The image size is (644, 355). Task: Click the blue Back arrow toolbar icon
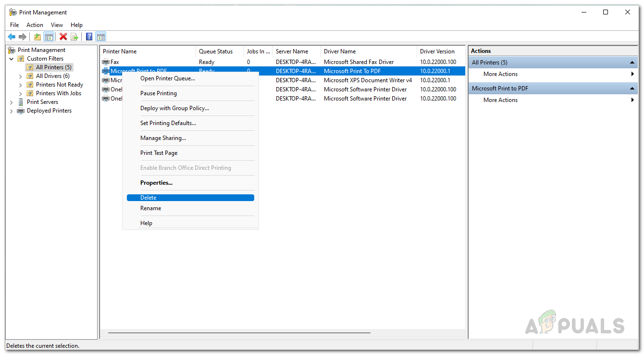[x=12, y=37]
